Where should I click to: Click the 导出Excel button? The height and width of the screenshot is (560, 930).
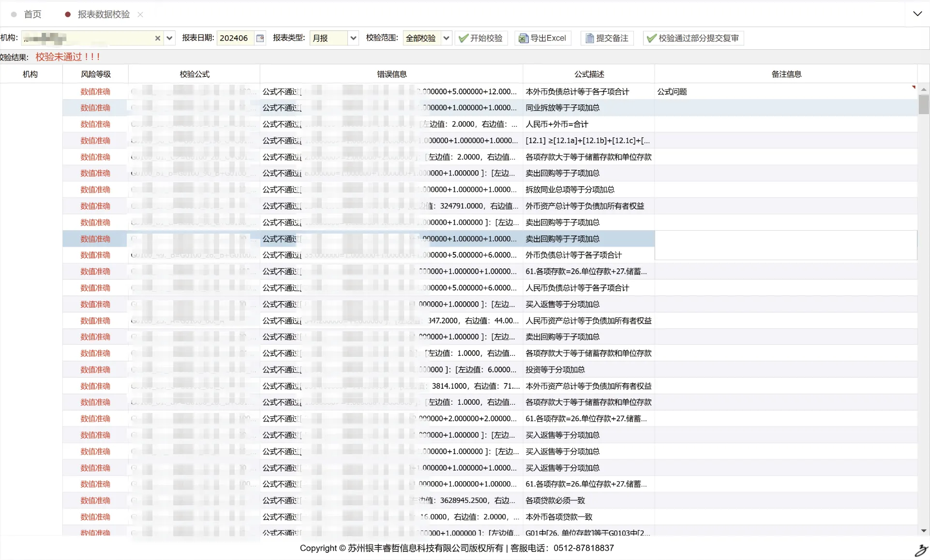point(542,38)
